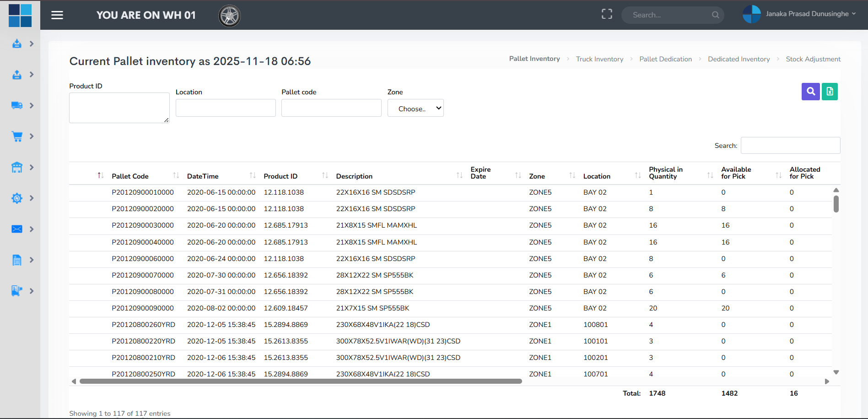Viewport: 868px width, 419px height.
Task: Open the Pallet Dedication link
Action: [x=665, y=59]
